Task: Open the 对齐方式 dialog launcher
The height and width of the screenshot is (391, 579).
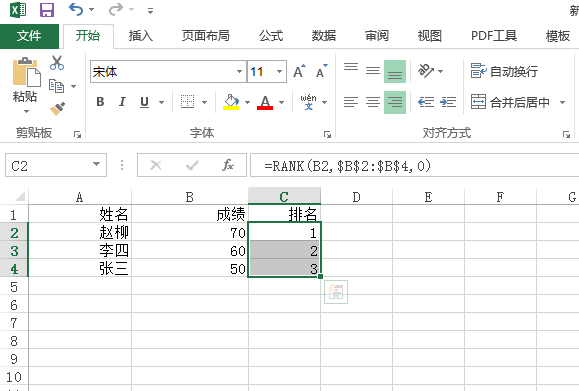Action: tap(566, 134)
